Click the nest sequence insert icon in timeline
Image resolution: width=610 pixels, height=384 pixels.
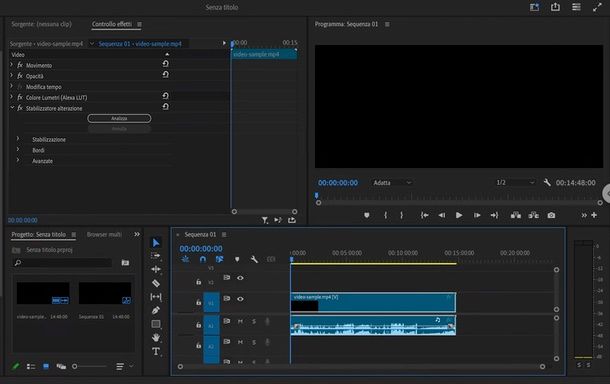coord(185,259)
